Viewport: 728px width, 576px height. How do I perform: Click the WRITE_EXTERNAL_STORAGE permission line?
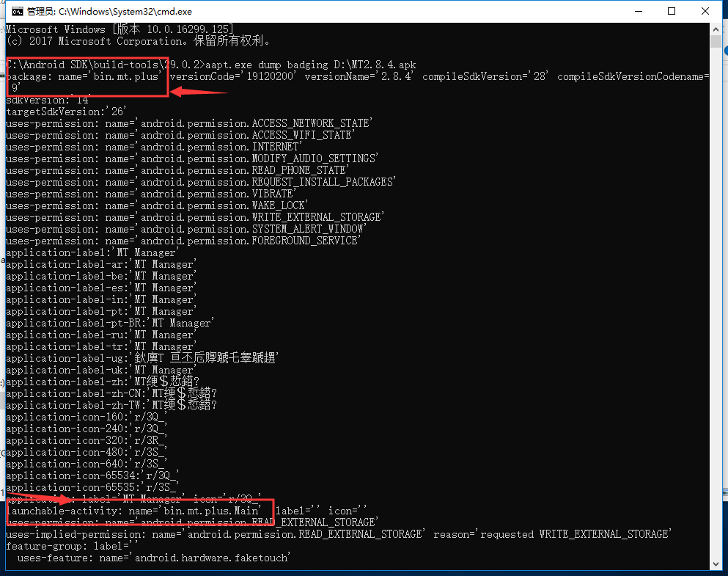tap(196, 217)
